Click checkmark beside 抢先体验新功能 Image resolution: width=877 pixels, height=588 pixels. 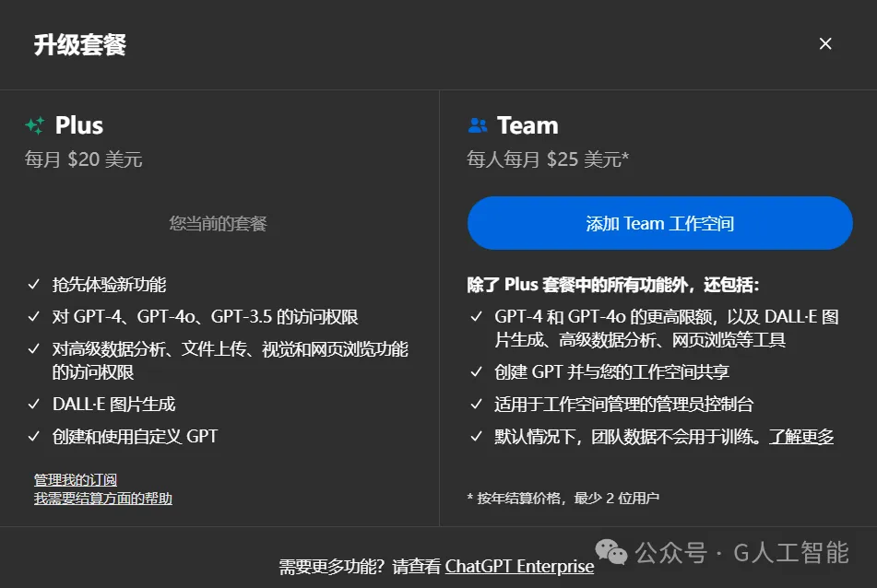[x=33, y=284]
